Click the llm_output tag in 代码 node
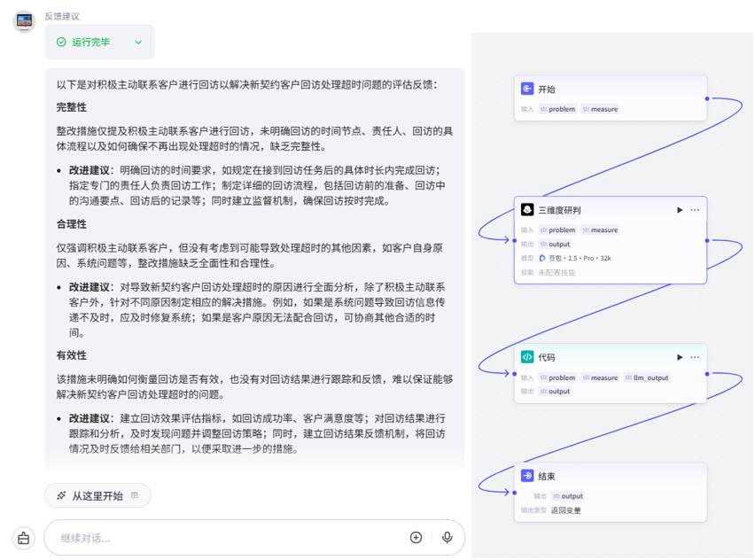The image size is (755, 560). pos(647,378)
